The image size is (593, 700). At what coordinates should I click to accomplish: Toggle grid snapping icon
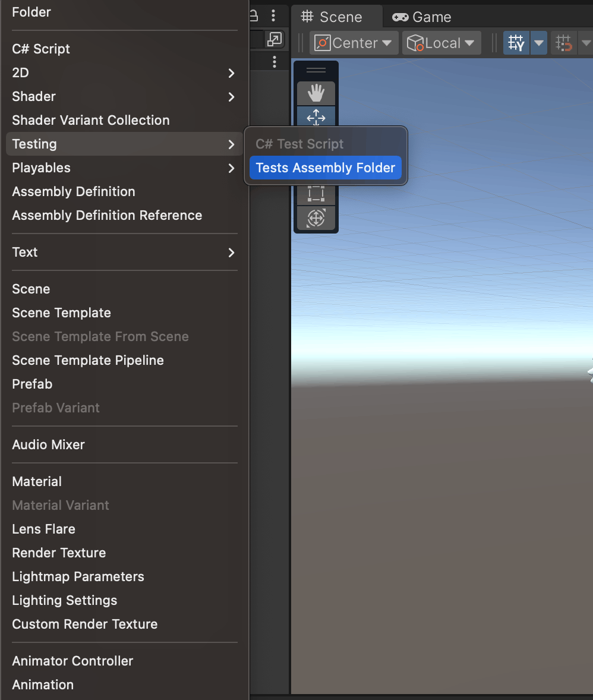click(563, 43)
